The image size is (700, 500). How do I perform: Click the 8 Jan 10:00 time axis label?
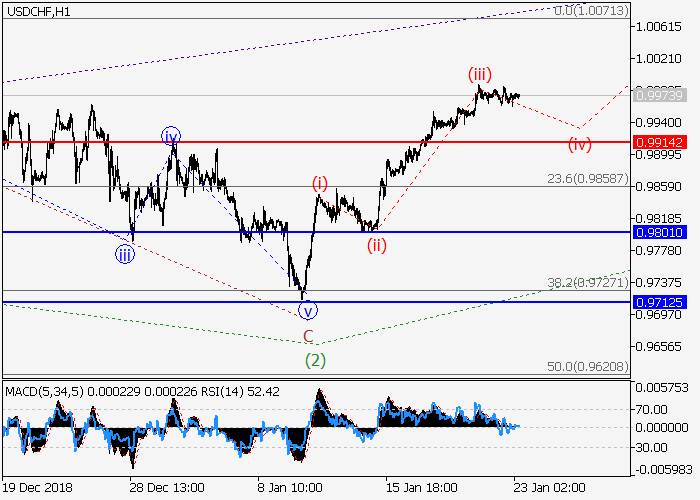(291, 488)
